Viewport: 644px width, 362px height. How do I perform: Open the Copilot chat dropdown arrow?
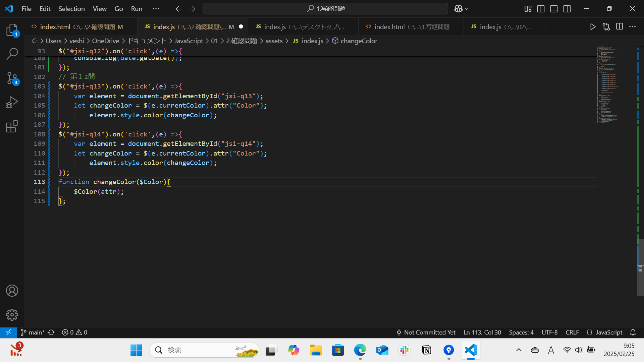click(467, 9)
